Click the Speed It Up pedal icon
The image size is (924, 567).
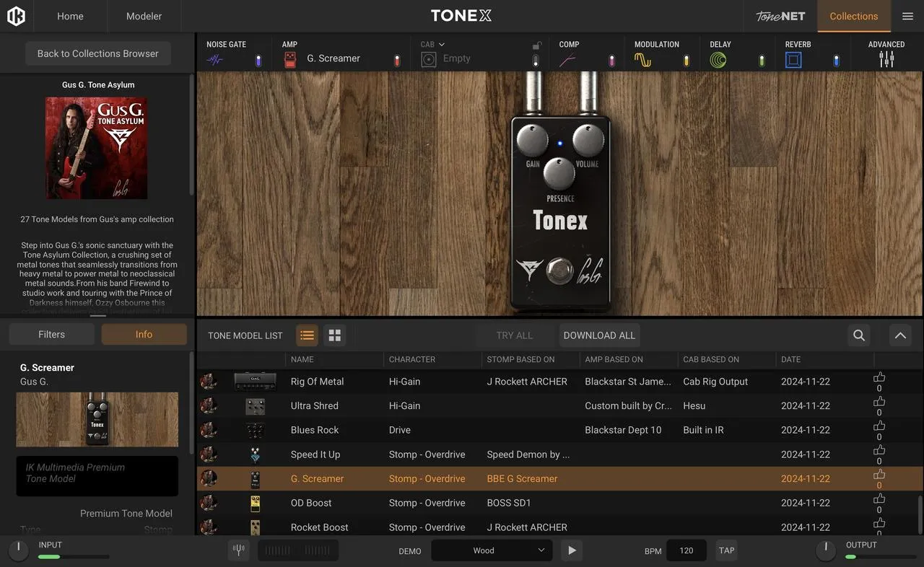pyautogui.click(x=255, y=454)
